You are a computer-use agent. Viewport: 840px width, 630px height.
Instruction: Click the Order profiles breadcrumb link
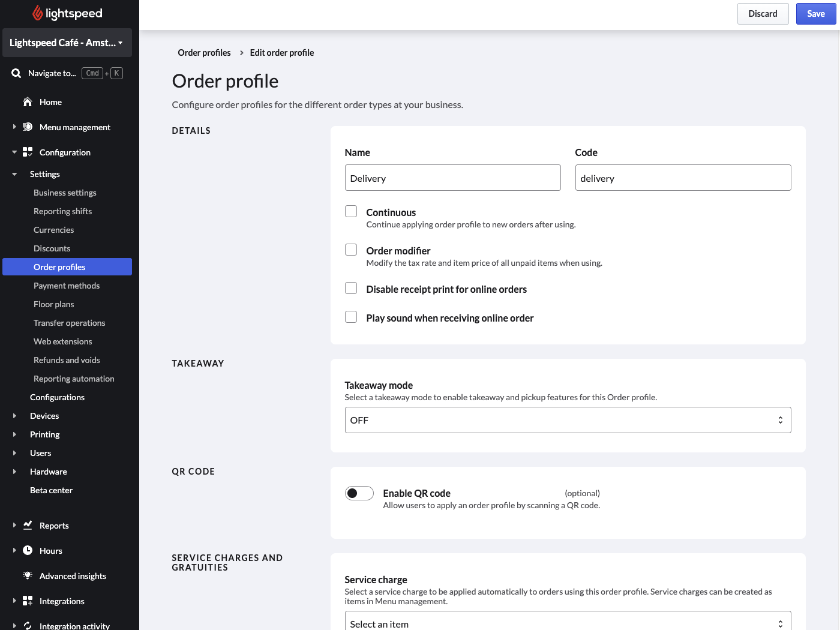[204, 53]
